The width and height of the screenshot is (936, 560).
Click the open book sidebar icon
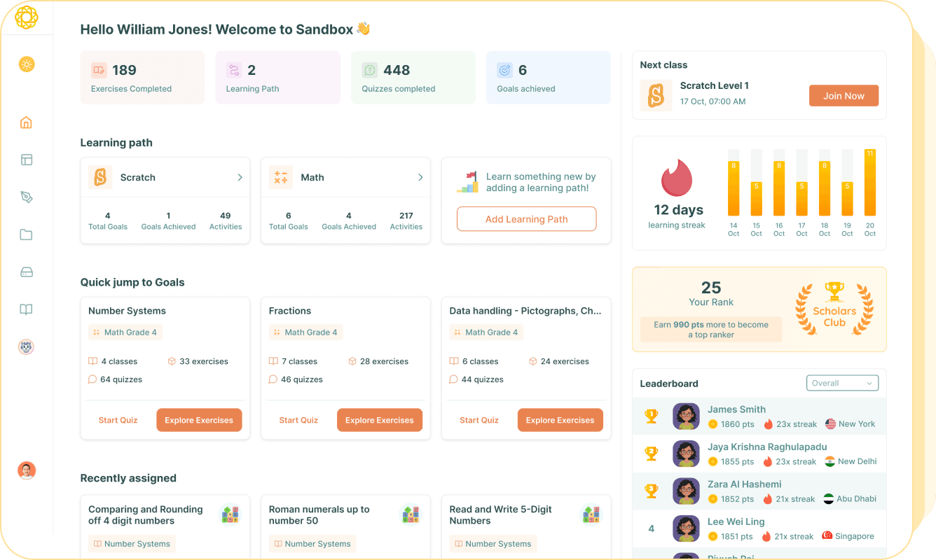26,309
